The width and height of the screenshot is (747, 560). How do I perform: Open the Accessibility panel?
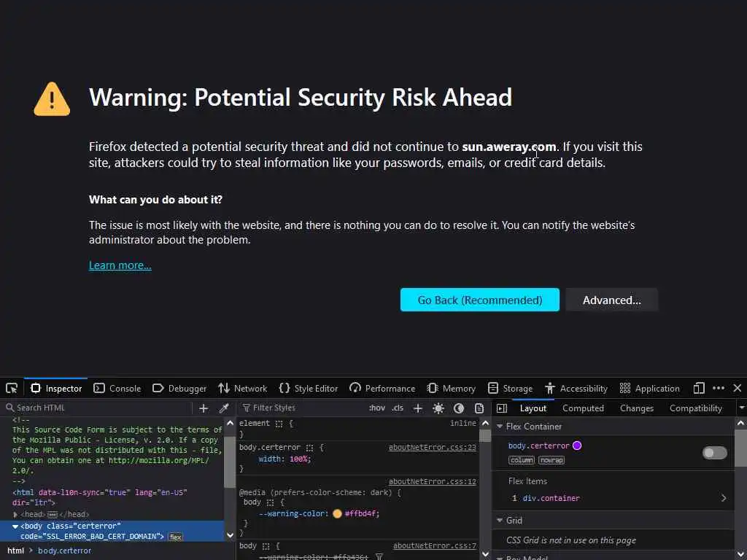(576, 388)
